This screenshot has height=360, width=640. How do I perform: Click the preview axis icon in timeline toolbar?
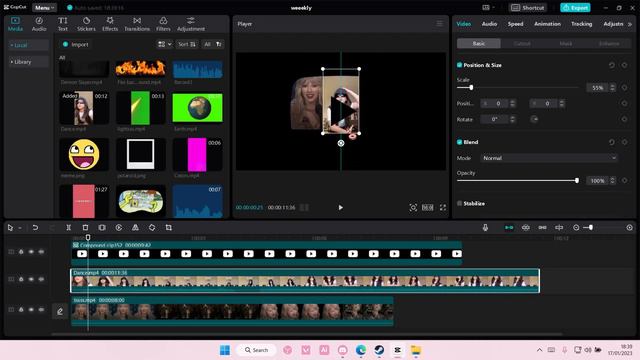[559, 227]
